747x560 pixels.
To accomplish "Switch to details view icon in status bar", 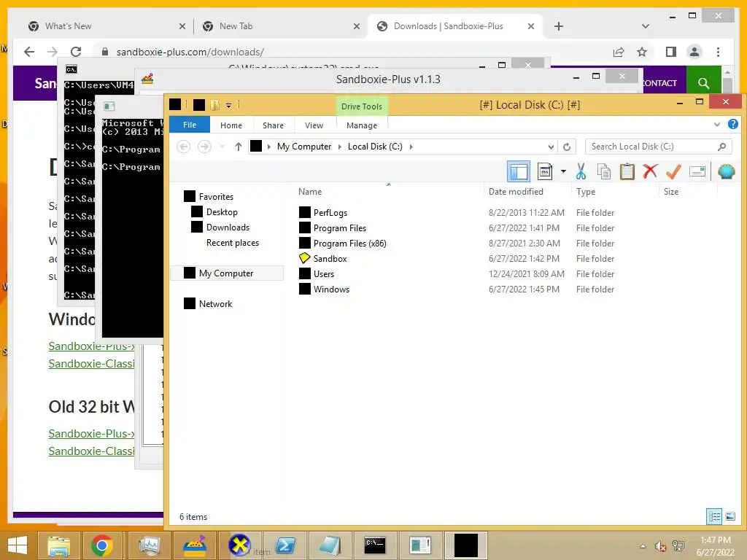I will click(x=713, y=516).
